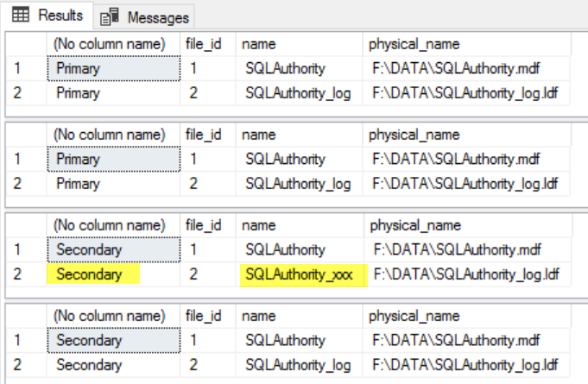Select Primary in row 2 of first result set

(x=113, y=93)
